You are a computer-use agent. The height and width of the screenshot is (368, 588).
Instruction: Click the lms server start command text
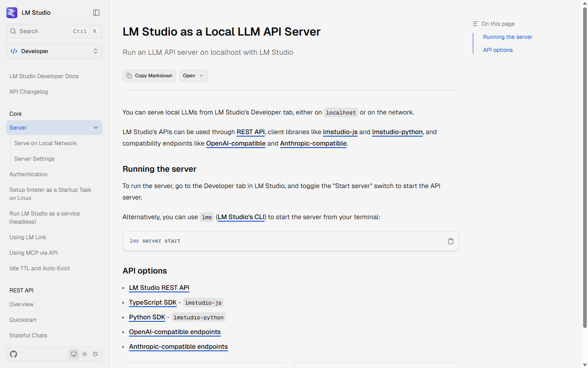[155, 241]
